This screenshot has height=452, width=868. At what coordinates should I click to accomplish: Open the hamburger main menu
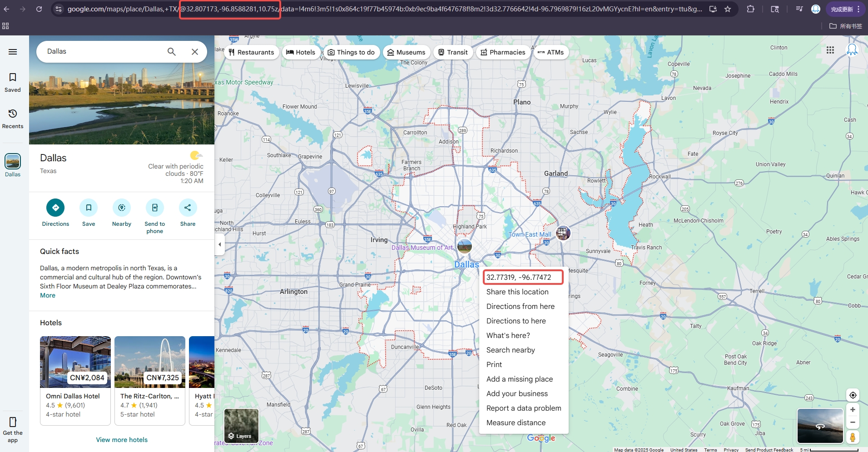pos(13,52)
